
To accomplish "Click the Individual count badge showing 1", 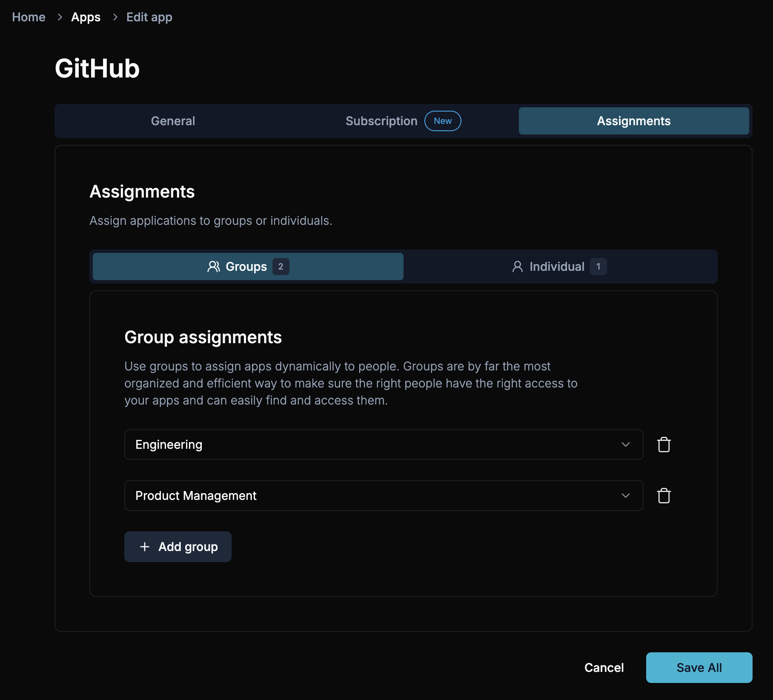I will click(598, 267).
